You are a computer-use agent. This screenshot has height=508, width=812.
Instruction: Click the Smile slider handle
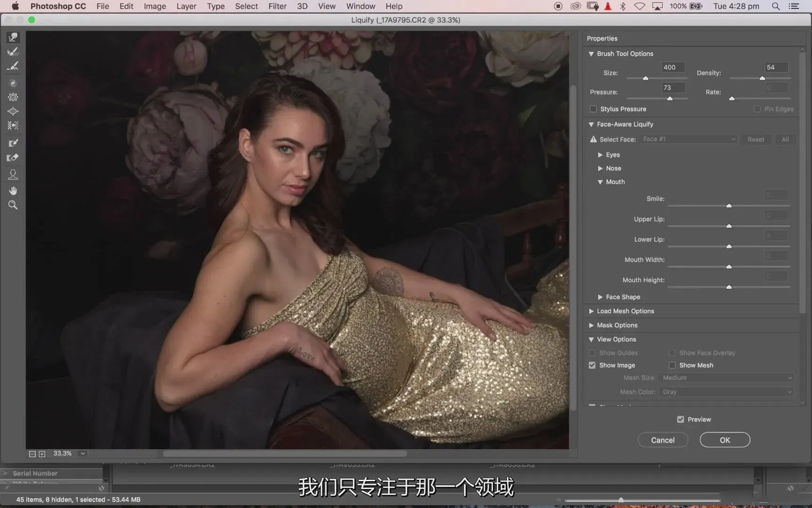729,206
